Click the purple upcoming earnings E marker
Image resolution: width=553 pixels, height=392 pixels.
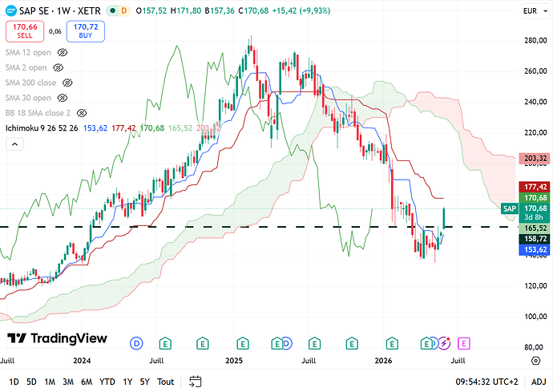click(464, 343)
